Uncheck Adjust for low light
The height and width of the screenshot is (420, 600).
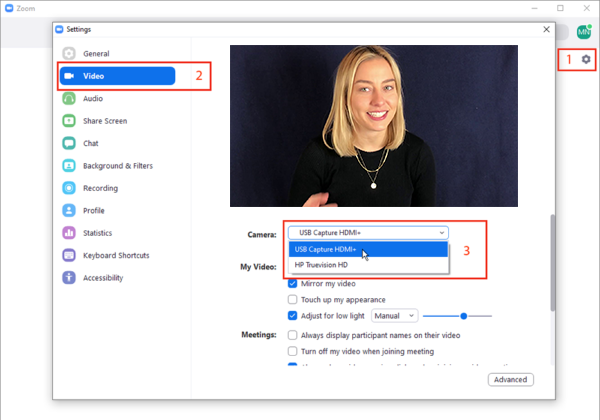(292, 316)
